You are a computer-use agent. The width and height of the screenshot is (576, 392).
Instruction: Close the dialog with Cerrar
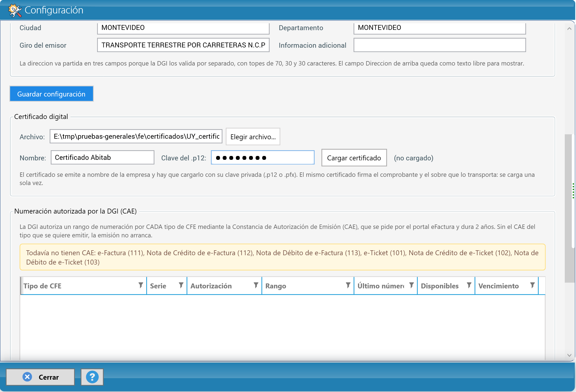pyautogui.click(x=40, y=377)
